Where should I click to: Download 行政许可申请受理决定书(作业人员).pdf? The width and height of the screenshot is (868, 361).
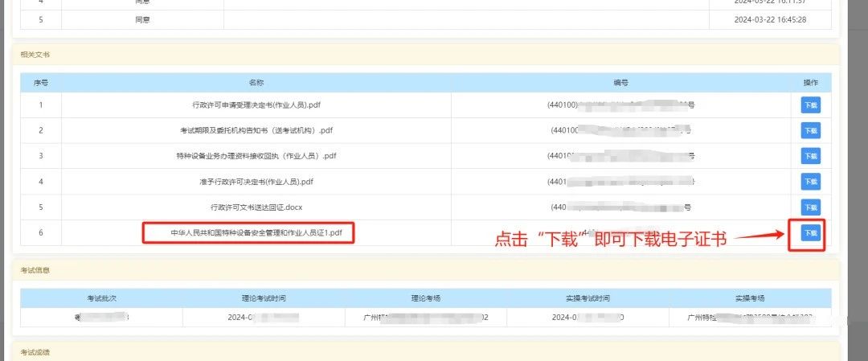(x=810, y=105)
